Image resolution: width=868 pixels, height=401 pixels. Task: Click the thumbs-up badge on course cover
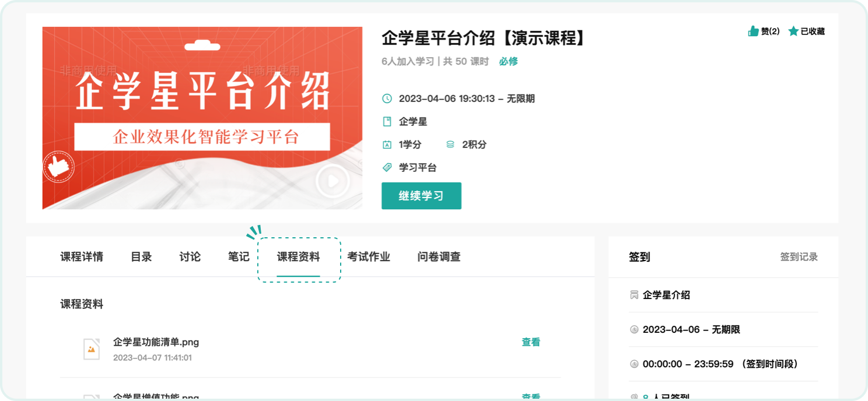click(x=58, y=167)
